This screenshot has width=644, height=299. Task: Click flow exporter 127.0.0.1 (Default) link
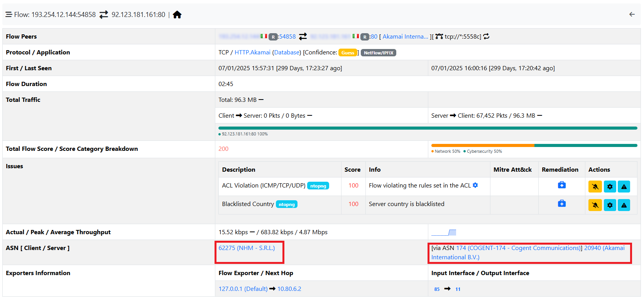[243, 289]
